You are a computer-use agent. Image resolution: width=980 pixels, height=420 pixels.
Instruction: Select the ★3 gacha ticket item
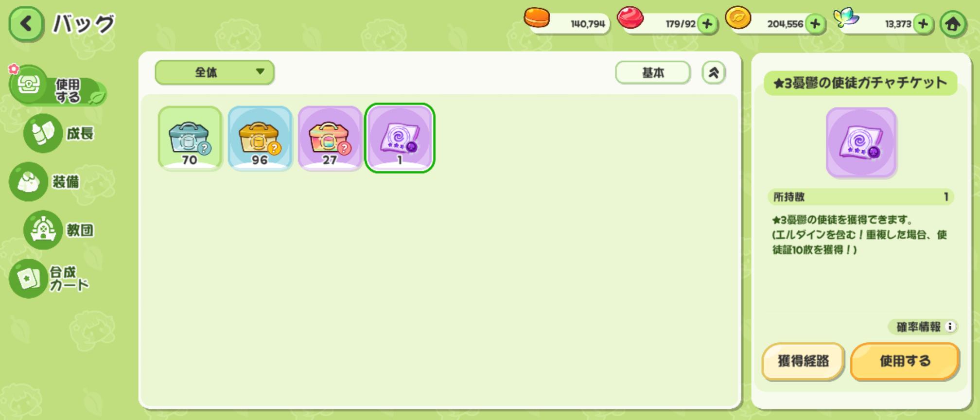(400, 138)
